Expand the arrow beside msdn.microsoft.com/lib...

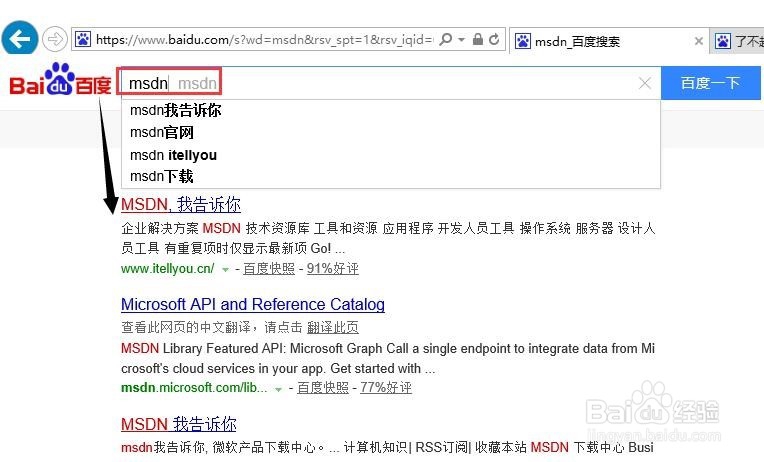point(278,389)
